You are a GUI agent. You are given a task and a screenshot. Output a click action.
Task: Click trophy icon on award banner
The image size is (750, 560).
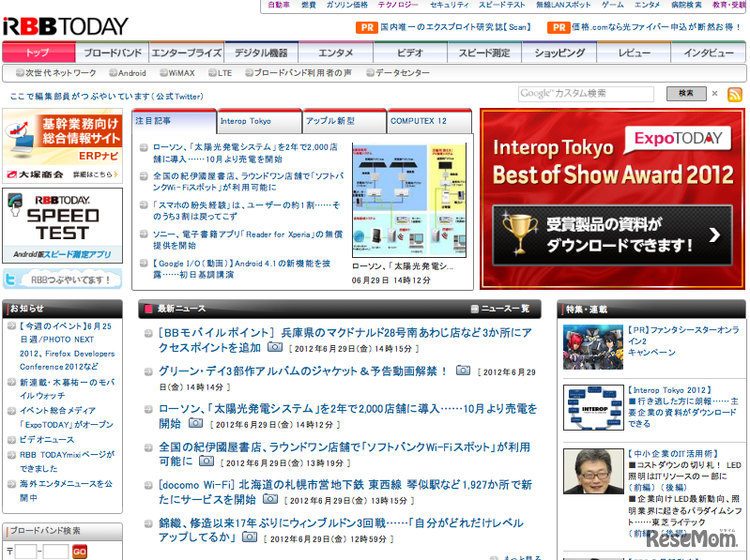tap(519, 233)
